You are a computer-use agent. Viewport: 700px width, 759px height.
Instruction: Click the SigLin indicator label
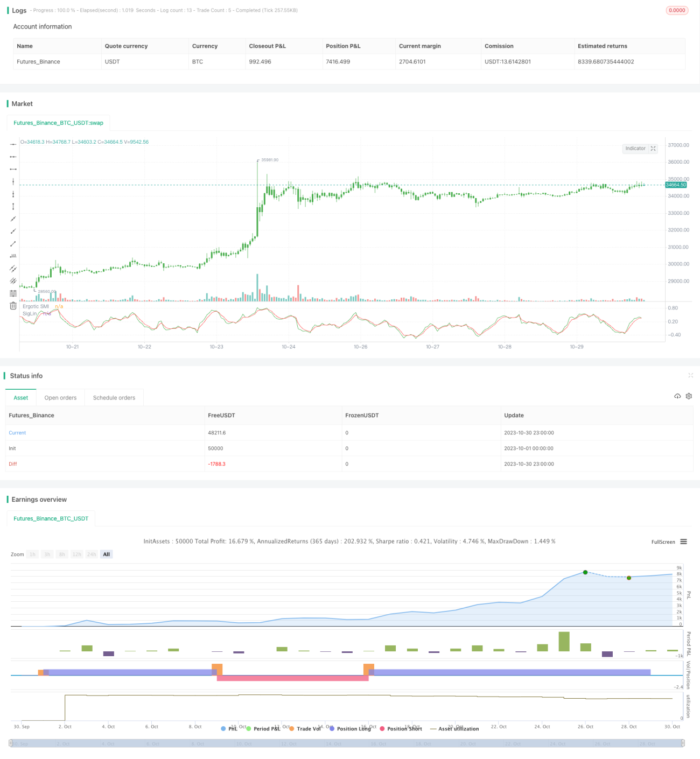point(30,313)
